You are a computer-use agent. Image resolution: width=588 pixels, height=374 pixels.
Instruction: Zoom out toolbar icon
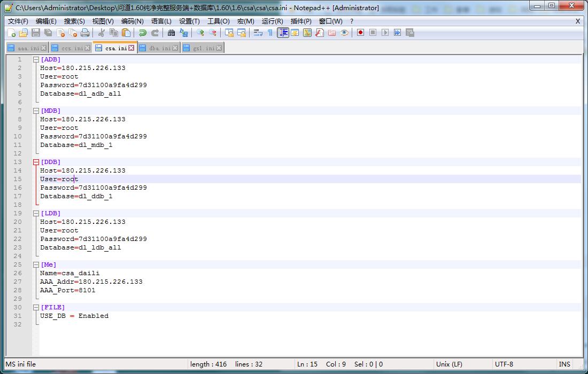click(213, 33)
